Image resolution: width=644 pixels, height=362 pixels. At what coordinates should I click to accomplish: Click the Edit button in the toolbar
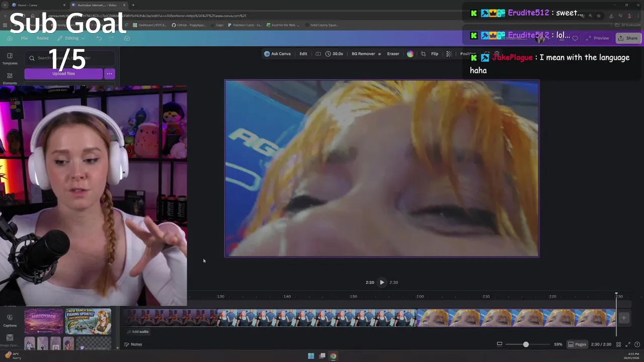click(303, 54)
